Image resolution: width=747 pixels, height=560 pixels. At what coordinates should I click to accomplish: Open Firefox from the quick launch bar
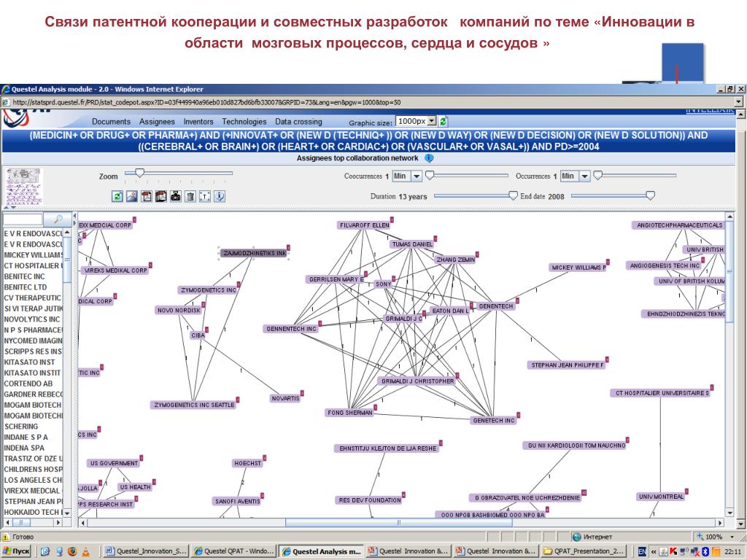click(72, 551)
